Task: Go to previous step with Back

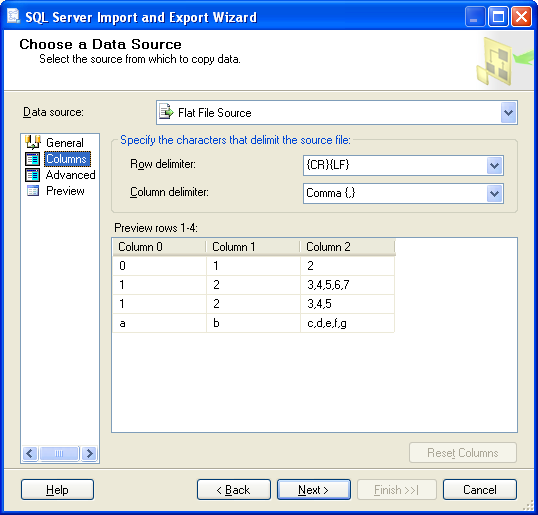Action: tap(234, 490)
